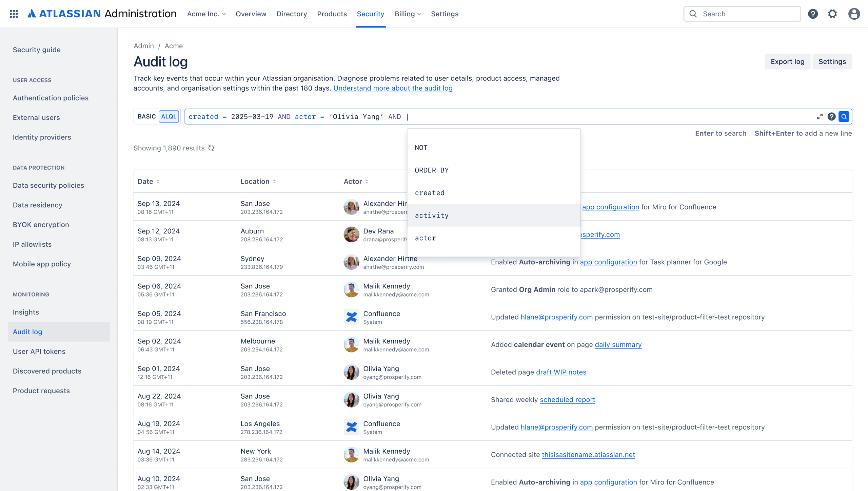Screen dimensions: 868x491
Task: Click the Export log button
Action: click(787, 61)
